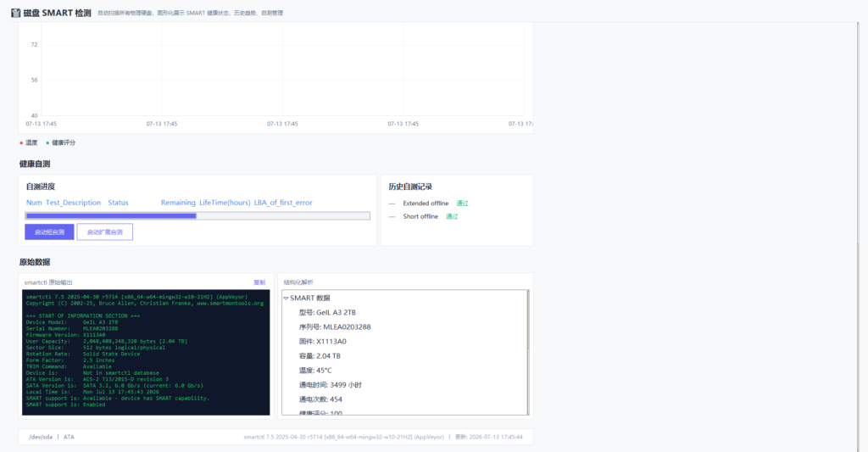This screenshot has height=452, width=868.
Task: Click the ATA label in the footer
Action: coord(69,437)
